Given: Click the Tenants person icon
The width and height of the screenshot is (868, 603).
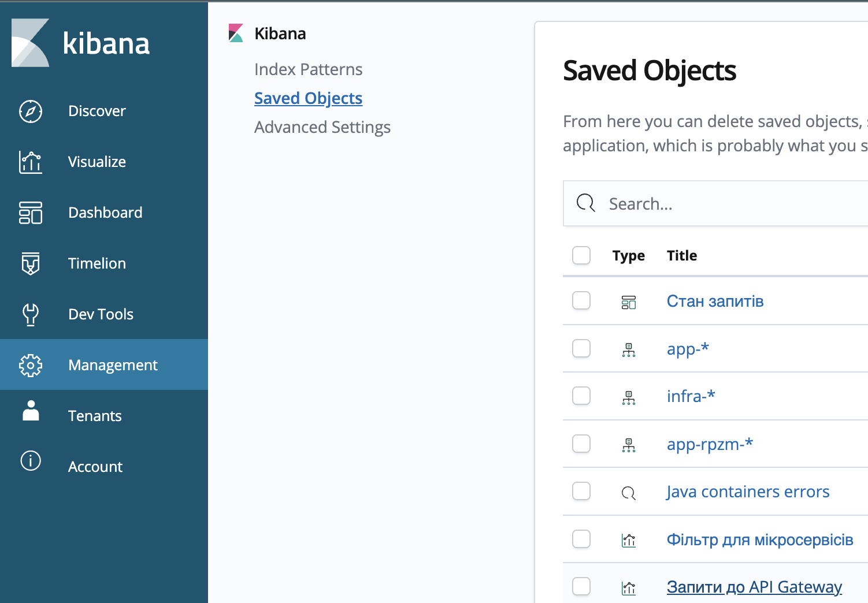Looking at the screenshot, I should pyautogui.click(x=31, y=411).
